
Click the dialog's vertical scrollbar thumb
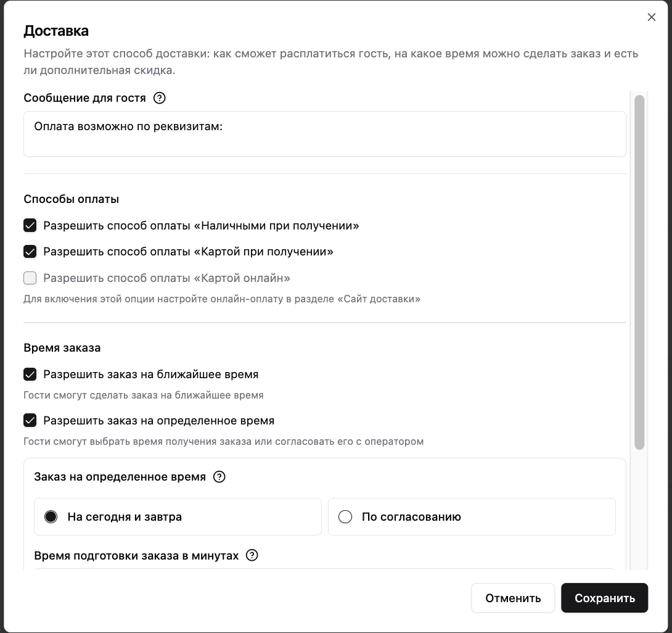point(639,272)
